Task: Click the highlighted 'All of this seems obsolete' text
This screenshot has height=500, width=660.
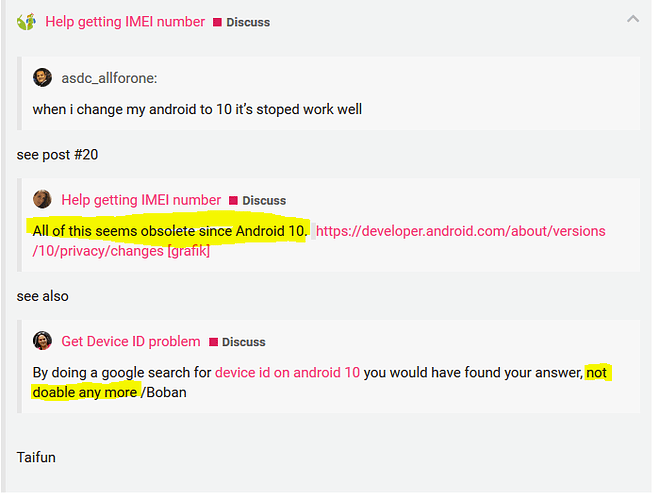Action: click(170, 231)
